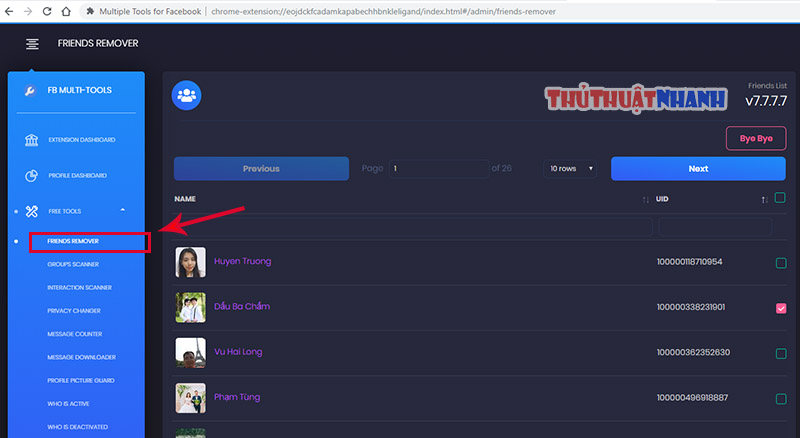The height and width of the screenshot is (438, 800).
Task: Click the Free Tools crossed-tools icon
Action: pos(32,211)
